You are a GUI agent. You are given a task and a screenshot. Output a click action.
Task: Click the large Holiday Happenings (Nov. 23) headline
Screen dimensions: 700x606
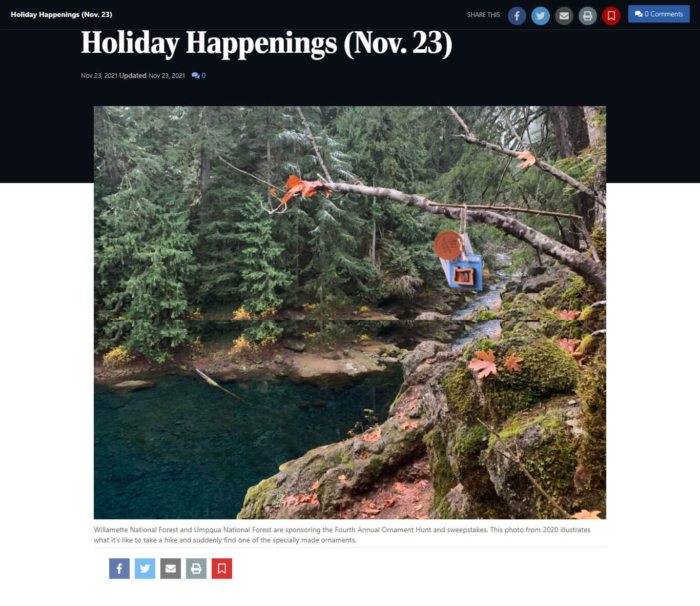pos(266,43)
